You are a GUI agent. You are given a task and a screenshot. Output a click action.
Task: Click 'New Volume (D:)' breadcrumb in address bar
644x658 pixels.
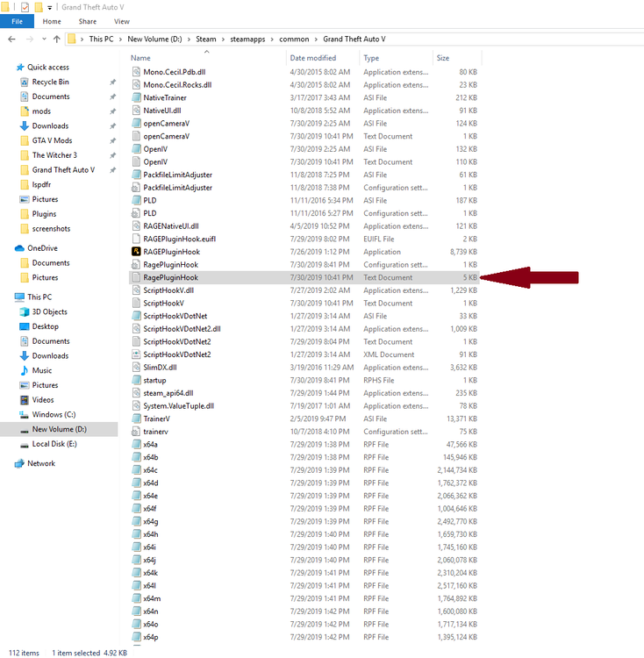pos(154,39)
